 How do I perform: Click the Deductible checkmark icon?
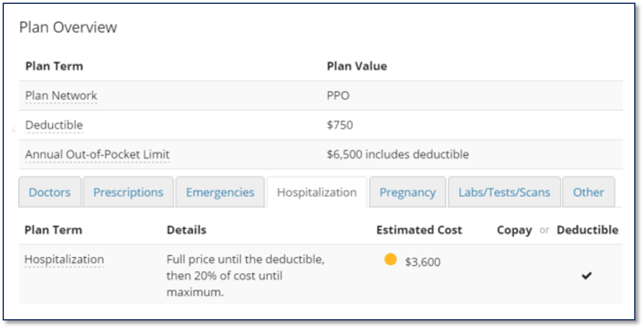pos(586,276)
